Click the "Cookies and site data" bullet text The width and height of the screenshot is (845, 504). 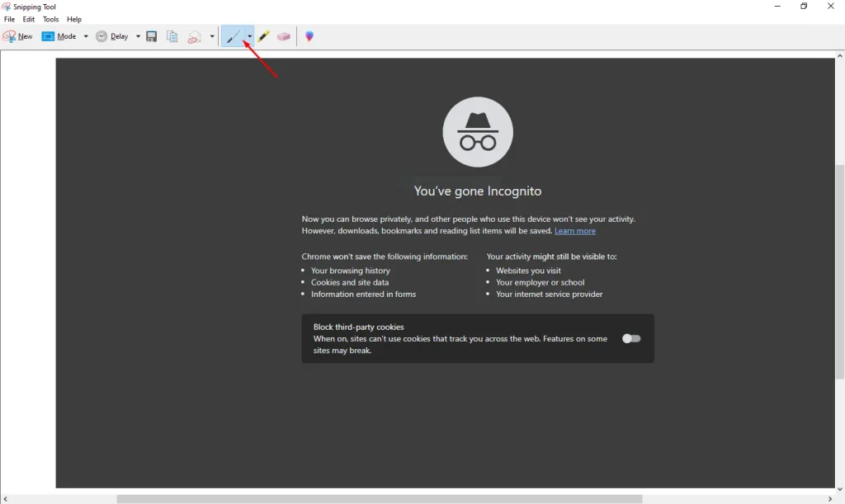click(x=350, y=283)
